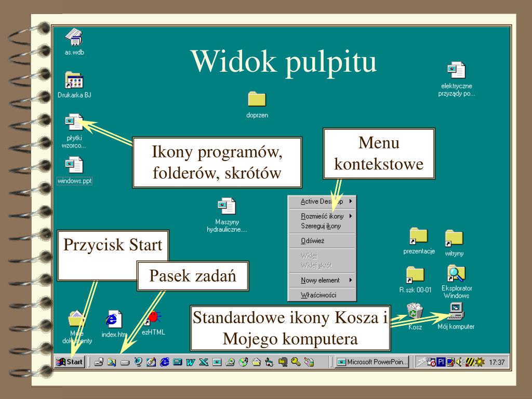Image resolution: width=532 pixels, height=399 pixels.
Task: Click the satellite dish icon in quick launch
Action: pyautogui.click(x=138, y=362)
